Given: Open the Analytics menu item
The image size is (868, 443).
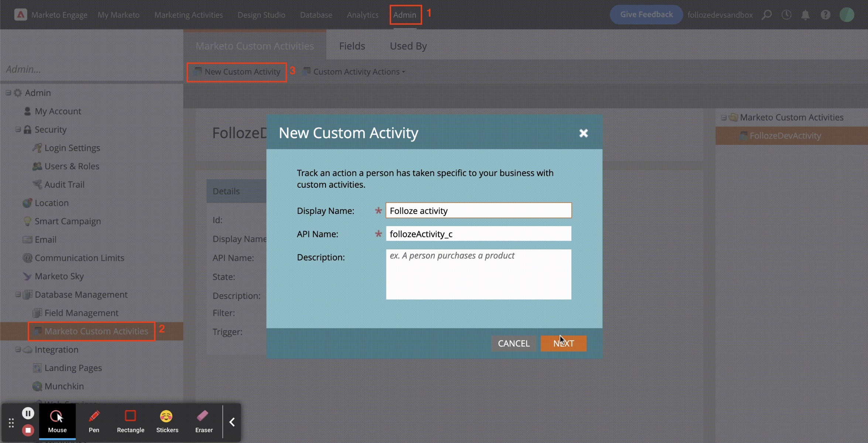Looking at the screenshot, I should coord(362,15).
